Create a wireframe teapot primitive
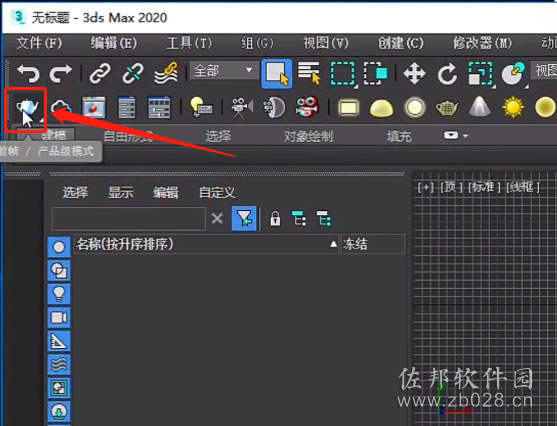This screenshot has width=557, height=426. [447, 108]
